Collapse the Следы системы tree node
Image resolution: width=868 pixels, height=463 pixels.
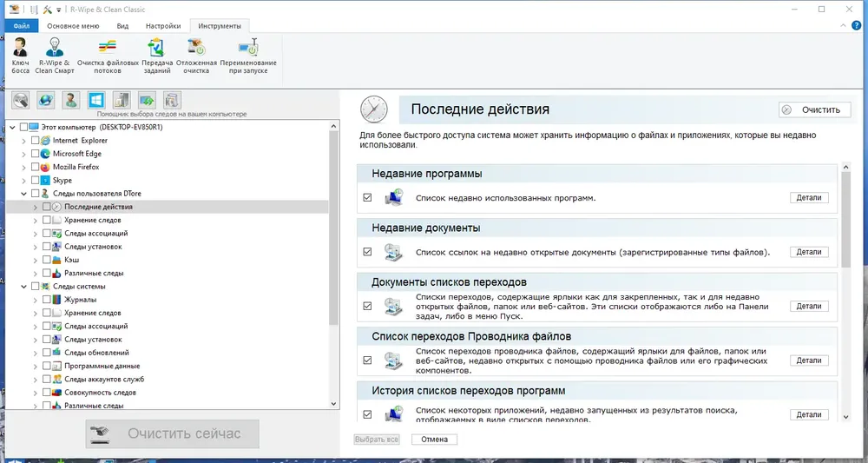[x=23, y=287]
